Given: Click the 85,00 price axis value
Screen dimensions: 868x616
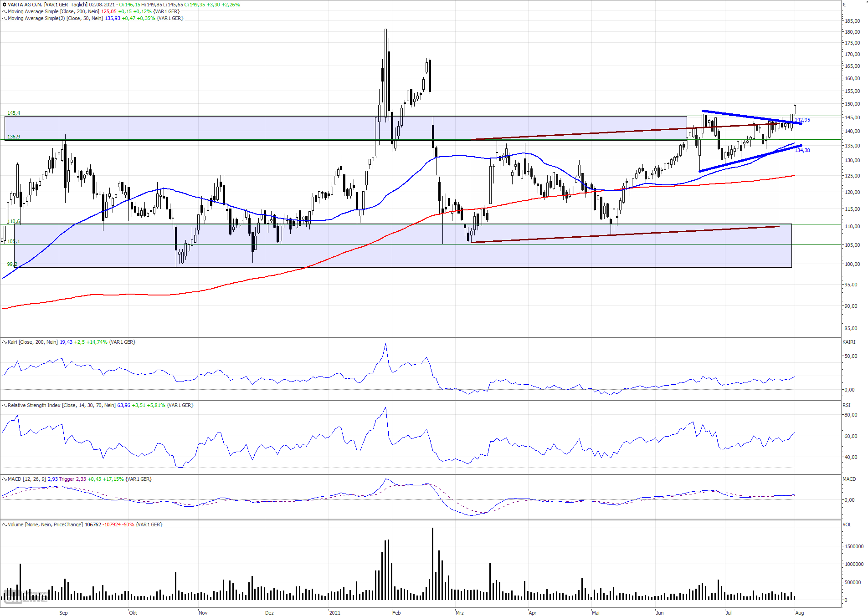Looking at the screenshot, I should [851, 329].
